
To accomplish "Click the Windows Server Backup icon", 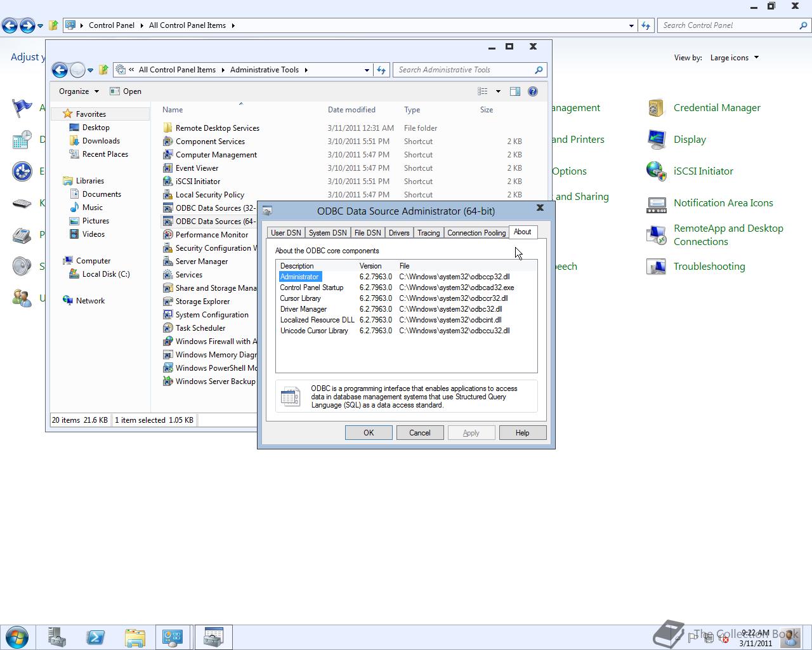I will tap(167, 381).
